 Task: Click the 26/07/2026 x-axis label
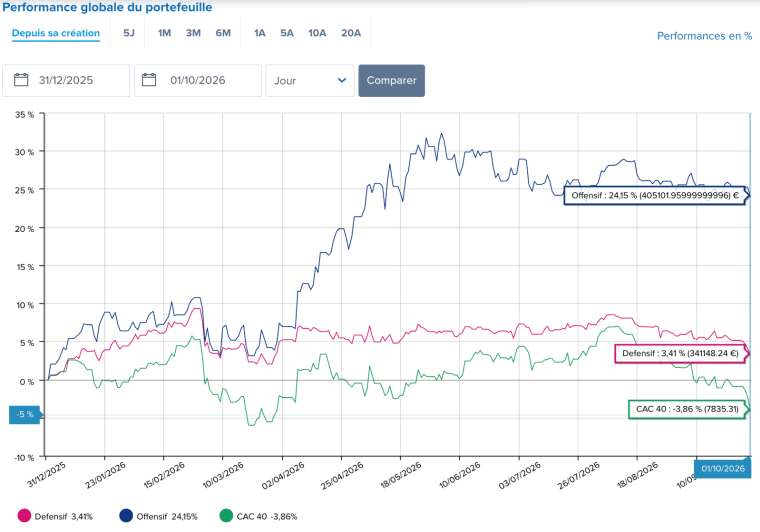point(579,475)
